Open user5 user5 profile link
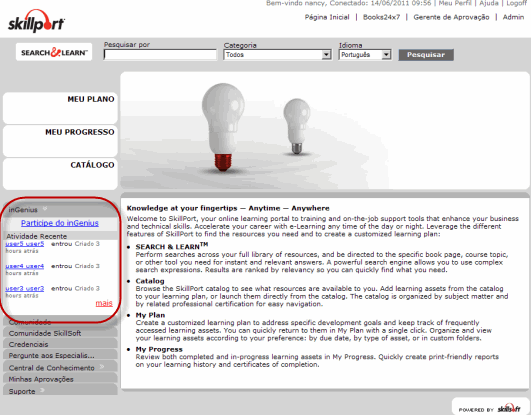The height and width of the screenshot is (415, 531). tap(25, 244)
